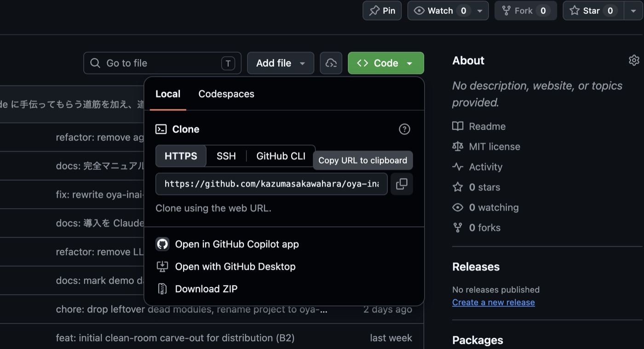Open the star lists dropdown arrow
The width and height of the screenshot is (644, 349).
pyautogui.click(x=633, y=11)
